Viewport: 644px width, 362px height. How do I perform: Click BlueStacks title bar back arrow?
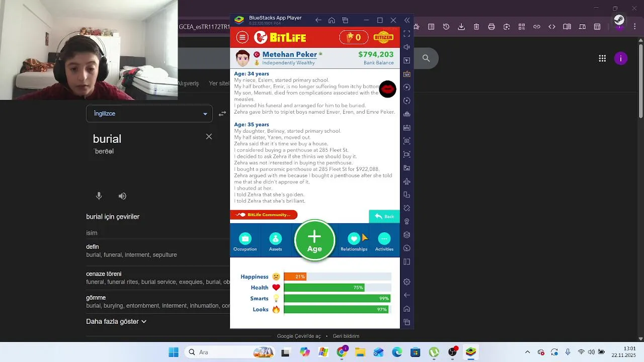[318, 20]
